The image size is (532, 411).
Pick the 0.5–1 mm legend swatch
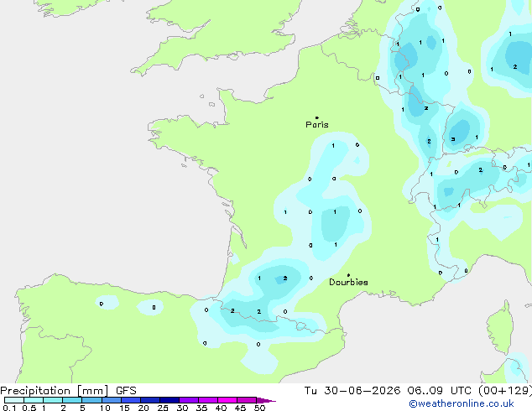(x=34, y=400)
